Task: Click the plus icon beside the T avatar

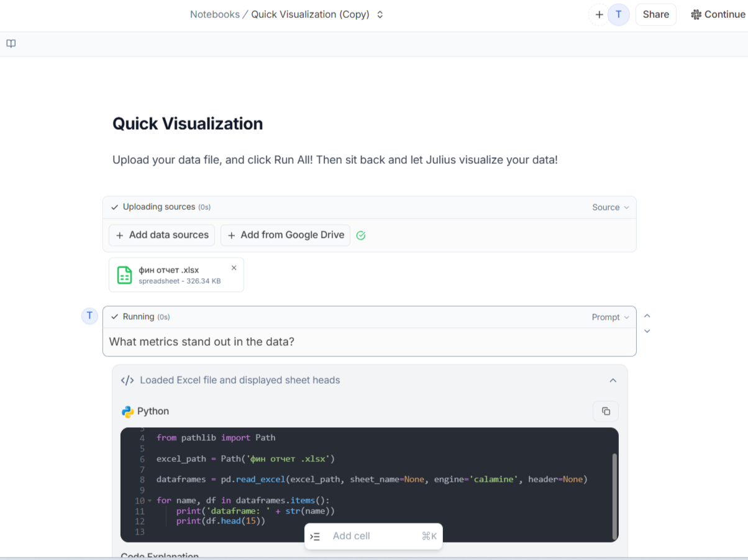Action: pyautogui.click(x=599, y=14)
